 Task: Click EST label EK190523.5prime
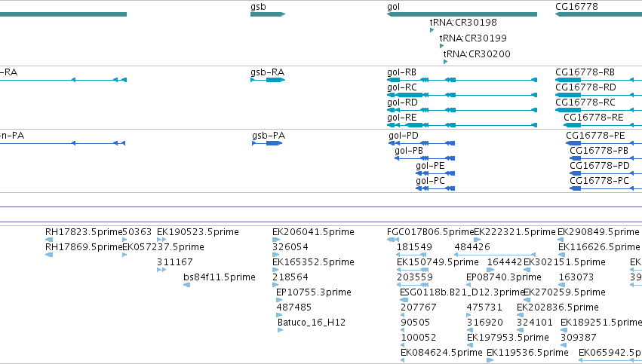(198, 232)
